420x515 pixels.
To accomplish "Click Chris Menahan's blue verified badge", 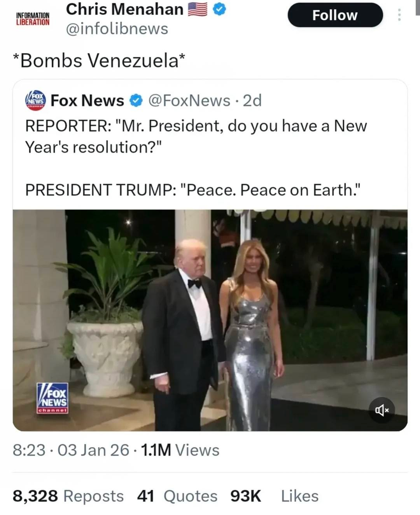I will click(x=220, y=10).
